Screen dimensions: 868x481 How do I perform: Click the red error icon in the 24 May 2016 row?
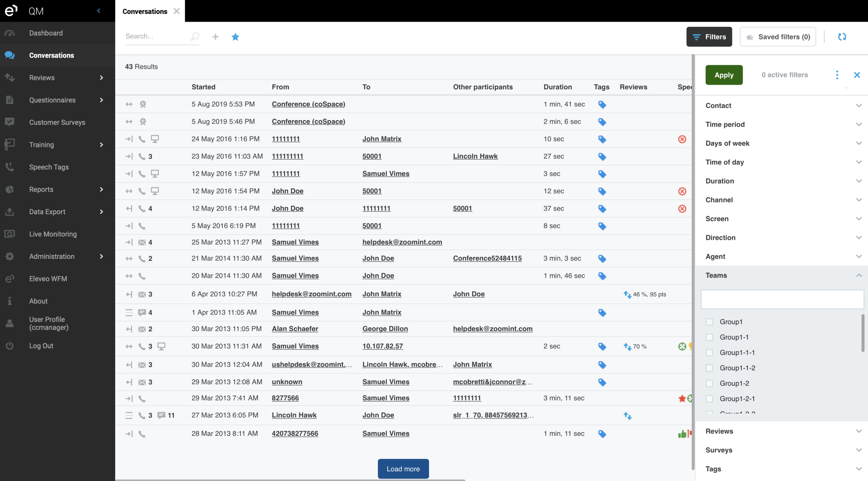[682, 139]
